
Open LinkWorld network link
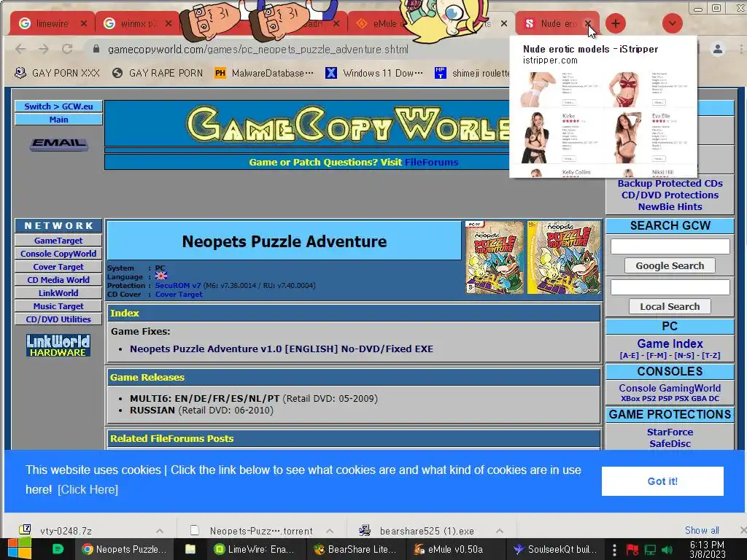(x=58, y=293)
